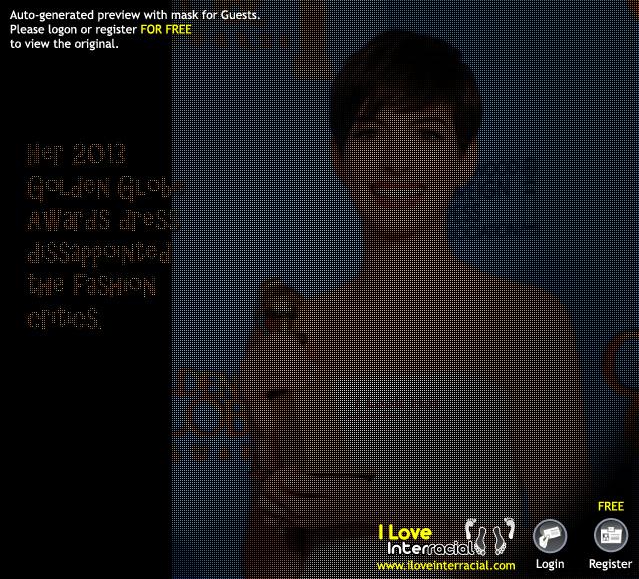Screen dimensions: 639x579
Task: Click the Login card icon
Action: [x=550, y=536]
